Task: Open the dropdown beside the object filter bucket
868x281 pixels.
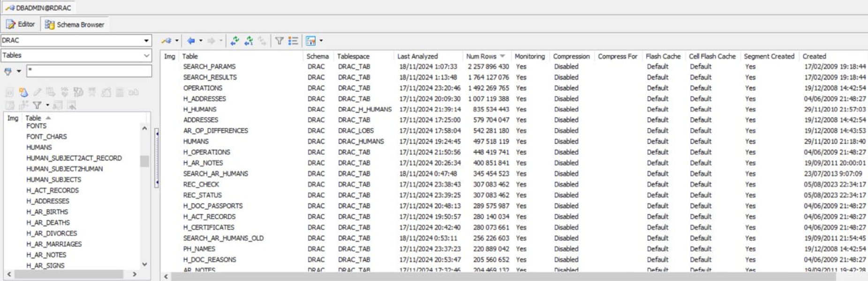Action: click(19, 71)
